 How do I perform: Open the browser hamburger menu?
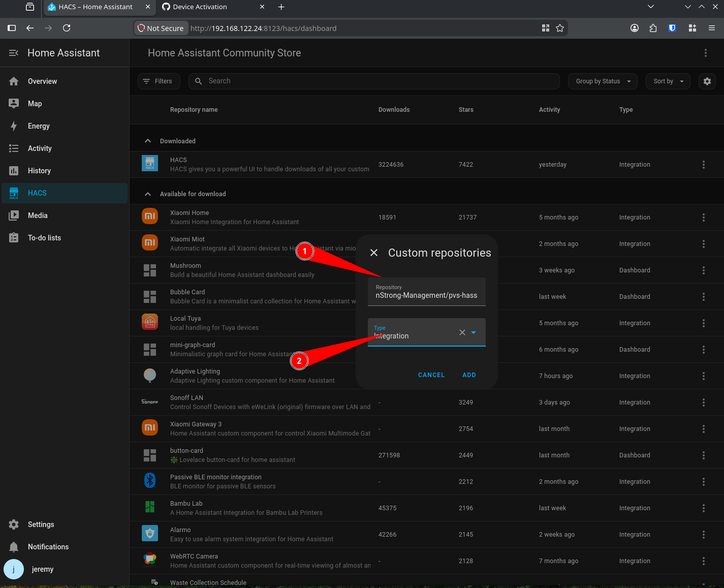tap(712, 28)
